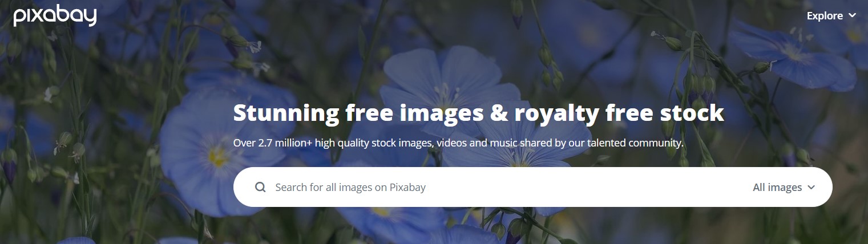Viewport: 868px width, 244px height.
Task: Click the Pixabay logo
Action: pos(55,16)
